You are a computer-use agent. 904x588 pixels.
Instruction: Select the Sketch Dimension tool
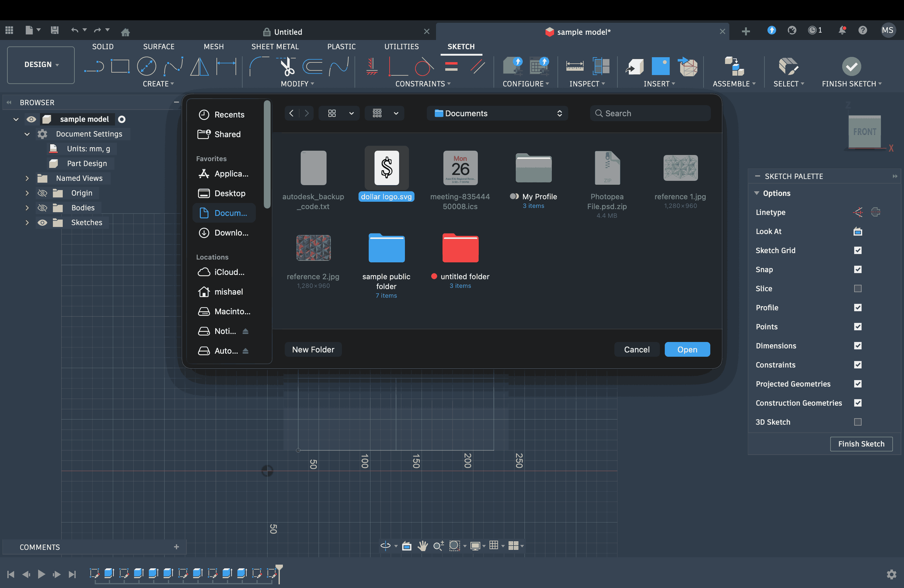(x=226, y=66)
